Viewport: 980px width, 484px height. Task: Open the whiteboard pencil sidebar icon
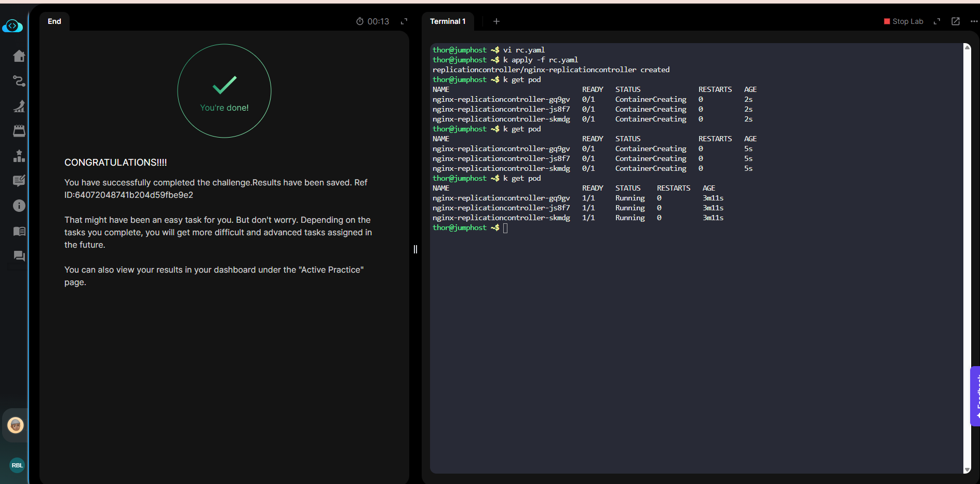[x=19, y=181]
